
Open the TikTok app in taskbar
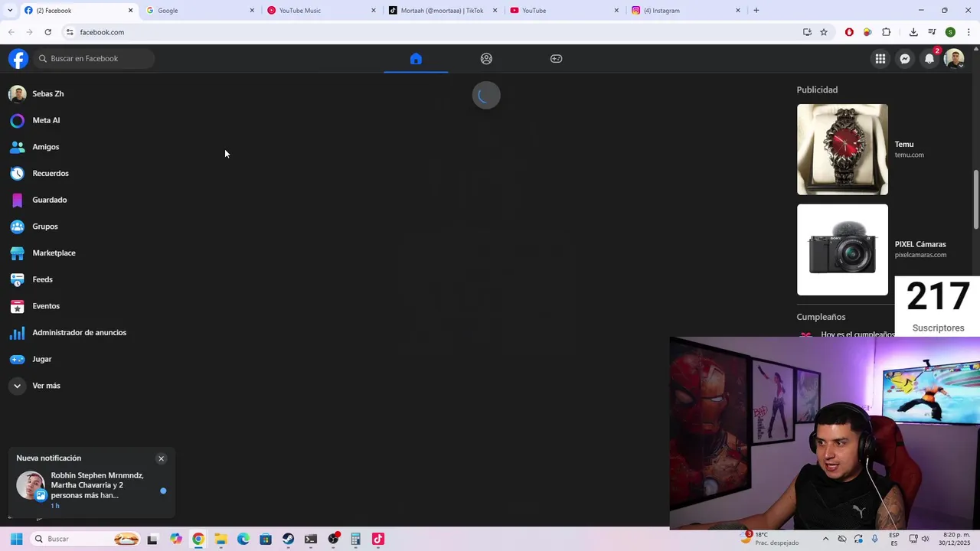click(377, 539)
